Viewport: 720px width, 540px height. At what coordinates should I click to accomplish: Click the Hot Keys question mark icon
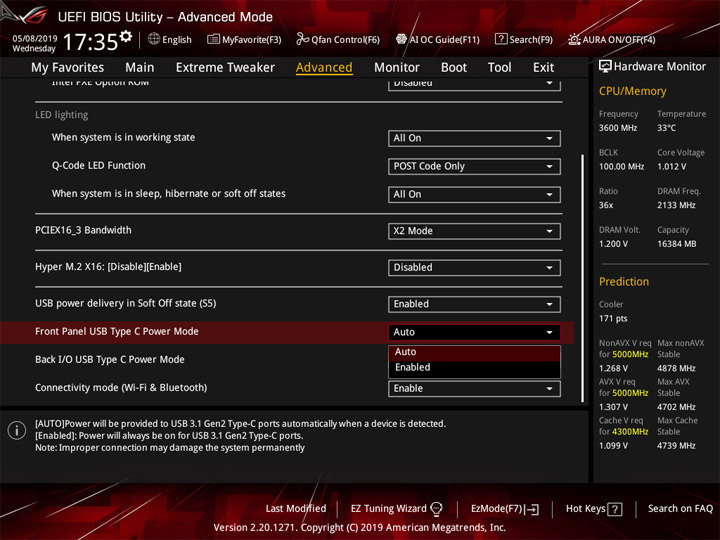tap(614, 509)
